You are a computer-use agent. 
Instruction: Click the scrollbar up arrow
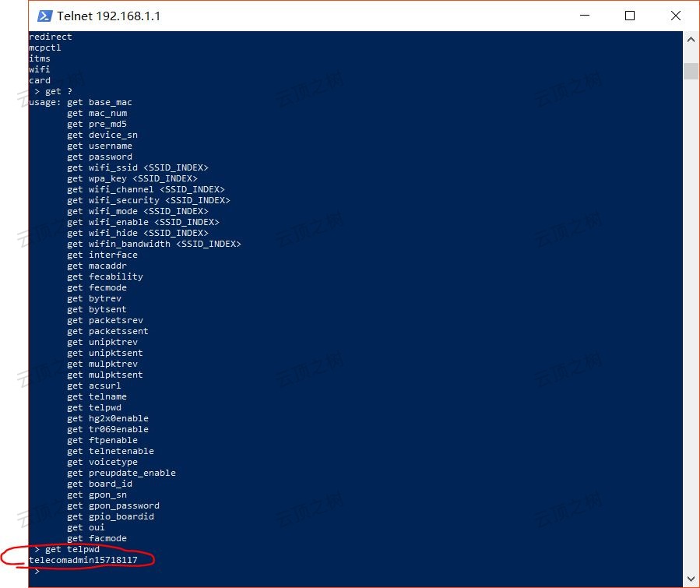[690, 38]
